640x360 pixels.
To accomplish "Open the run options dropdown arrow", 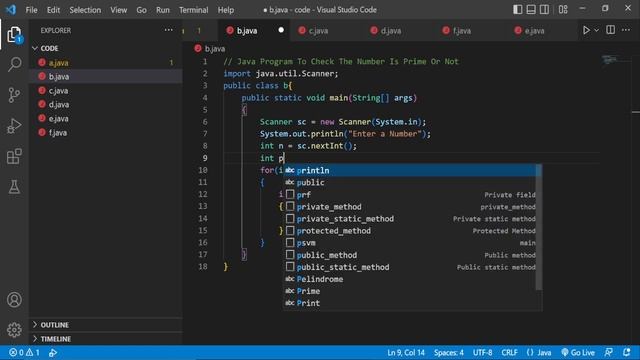I will coord(597,30).
